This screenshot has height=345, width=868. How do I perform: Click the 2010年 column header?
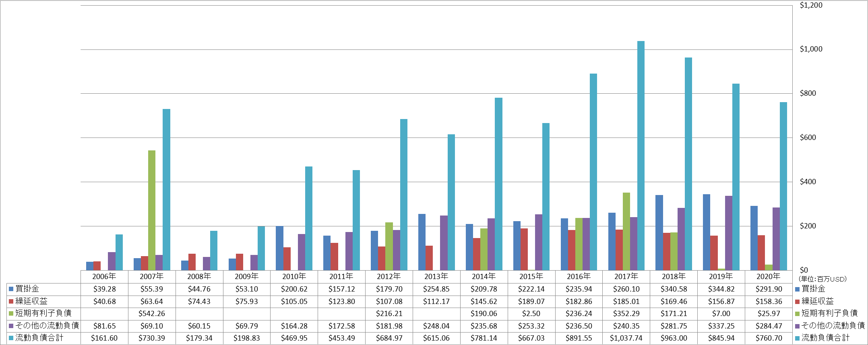coord(294,276)
